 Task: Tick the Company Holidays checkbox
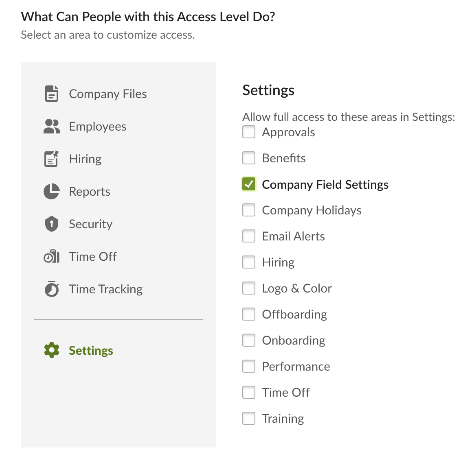click(x=248, y=210)
